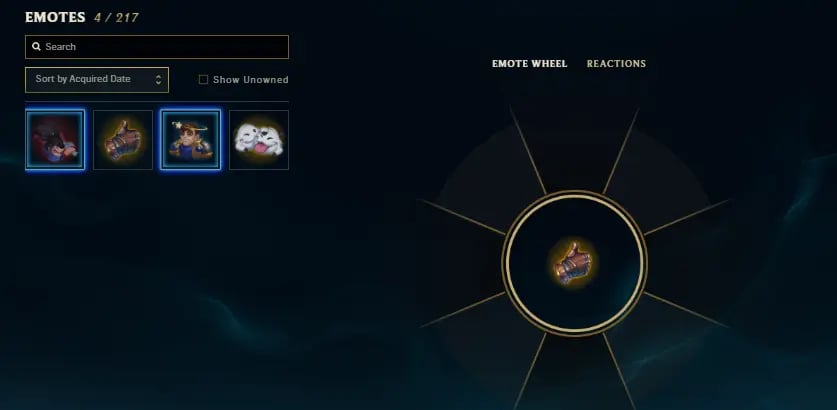
Task: Choose the dizzy hat-wearing character emote
Action: pyautogui.click(x=191, y=140)
